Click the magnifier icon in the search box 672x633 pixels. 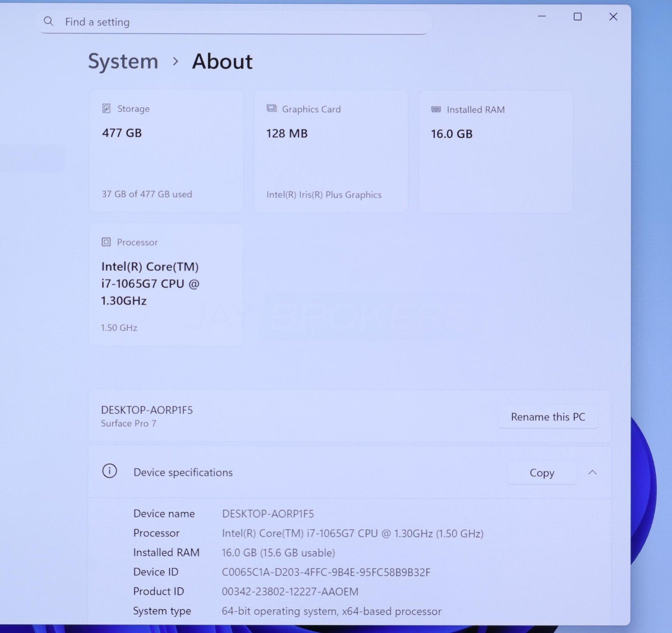point(49,21)
